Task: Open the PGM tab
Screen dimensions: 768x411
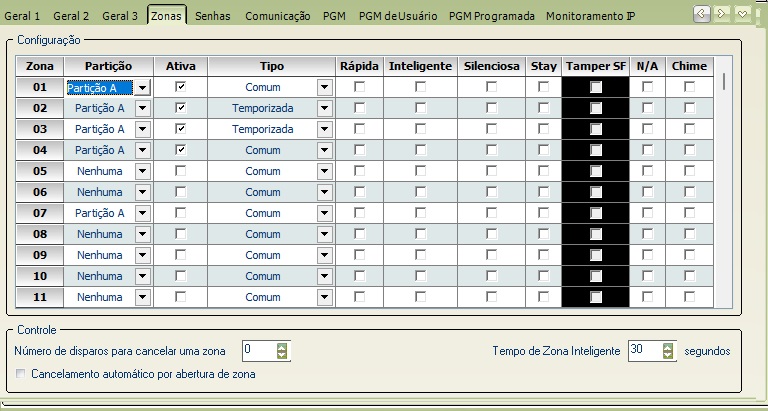Action: point(334,16)
